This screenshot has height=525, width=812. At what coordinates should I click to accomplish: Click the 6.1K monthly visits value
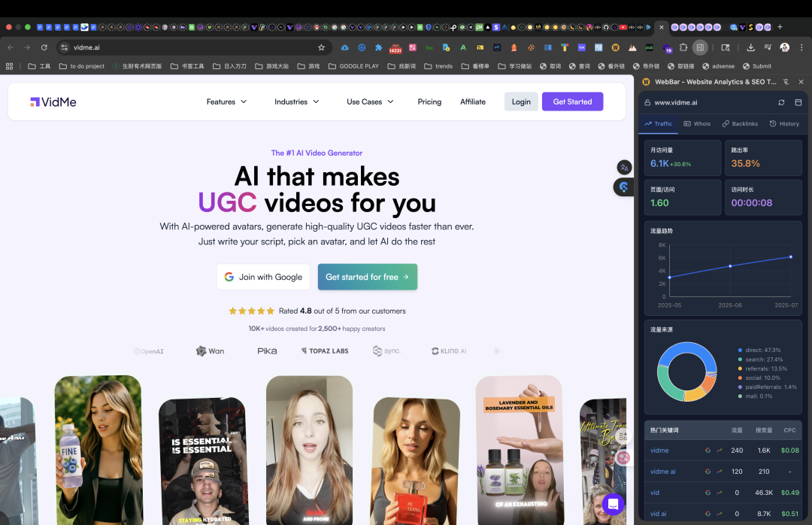coord(659,163)
